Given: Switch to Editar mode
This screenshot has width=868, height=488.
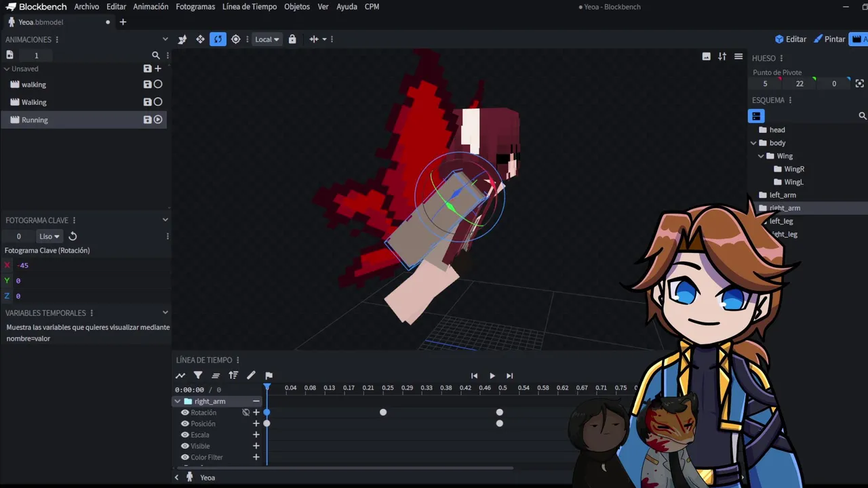Looking at the screenshot, I should coord(791,39).
